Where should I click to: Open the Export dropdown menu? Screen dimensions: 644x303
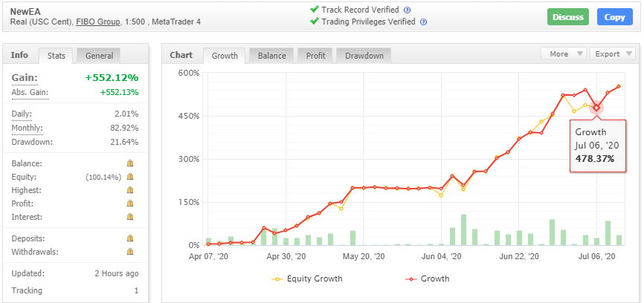pyautogui.click(x=613, y=53)
